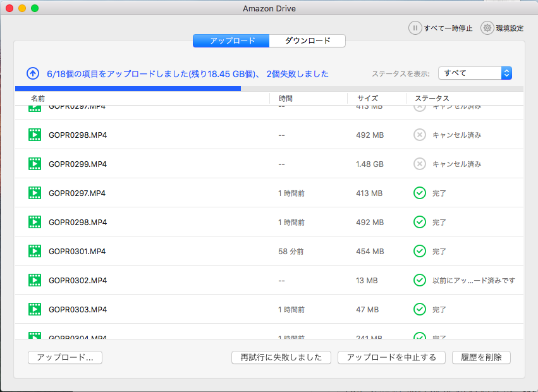
Task: Click video file icon for GOPR0299.MP4
Action: tap(35, 164)
